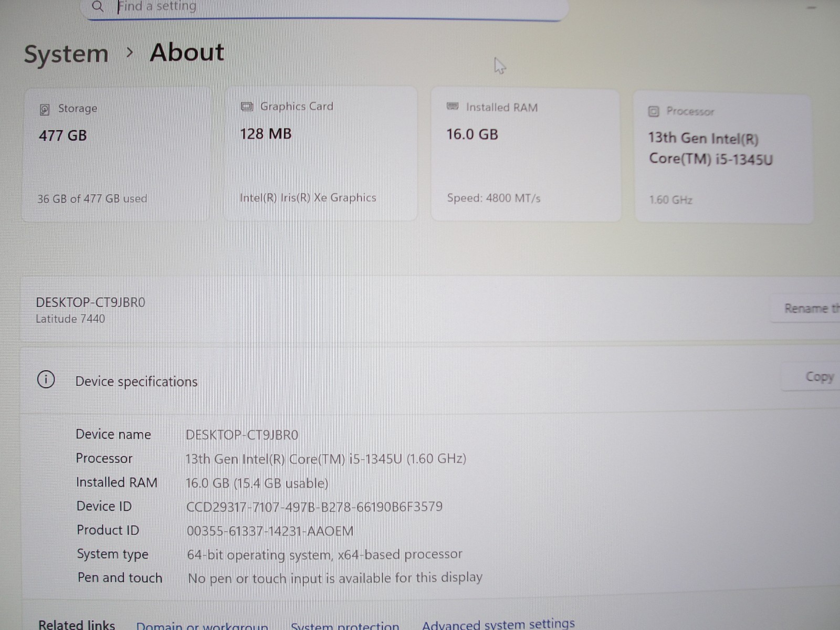
Task: Click '1.60 GHz' in Processor card
Action: 671,200
